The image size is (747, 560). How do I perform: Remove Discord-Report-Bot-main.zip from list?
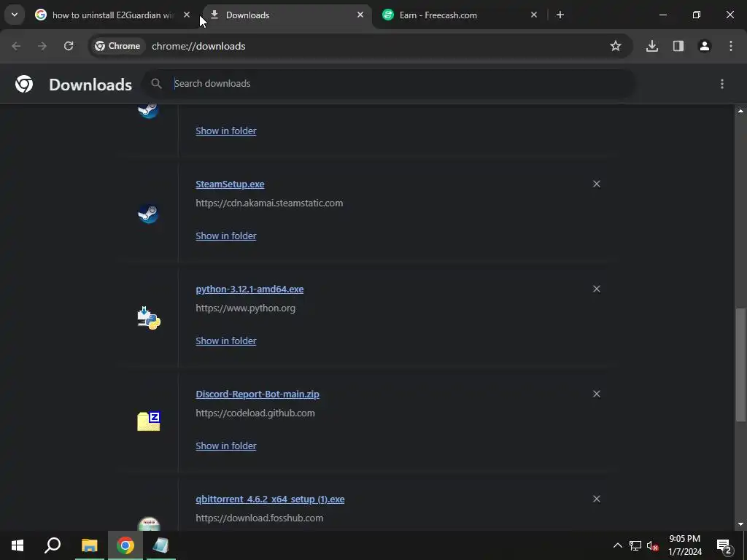click(597, 394)
